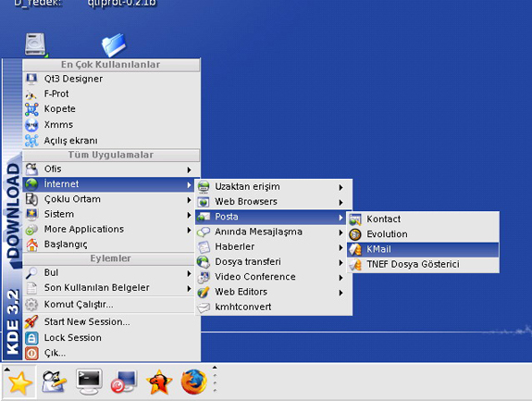
Task: Click the Başlangıç home icon
Action: (x=31, y=244)
